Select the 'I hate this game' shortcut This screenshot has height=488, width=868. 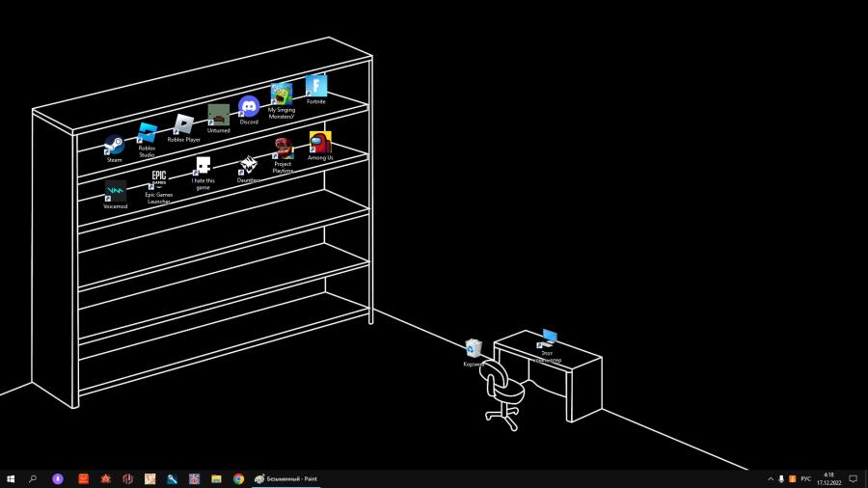(x=203, y=174)
